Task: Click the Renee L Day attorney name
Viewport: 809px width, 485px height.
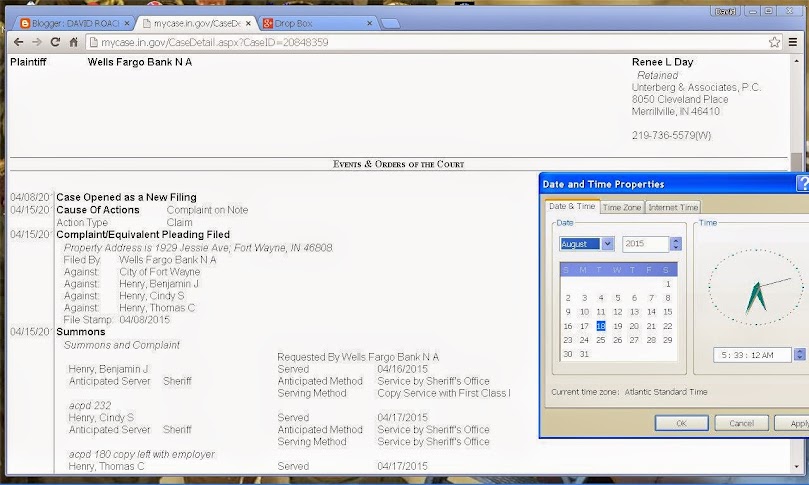Action: (662, 62)
